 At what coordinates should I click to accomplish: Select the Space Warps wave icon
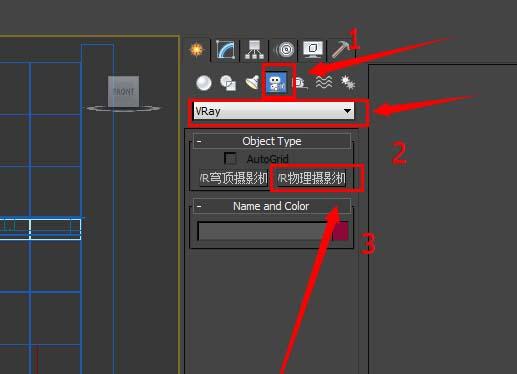click(x=324, y=83)
